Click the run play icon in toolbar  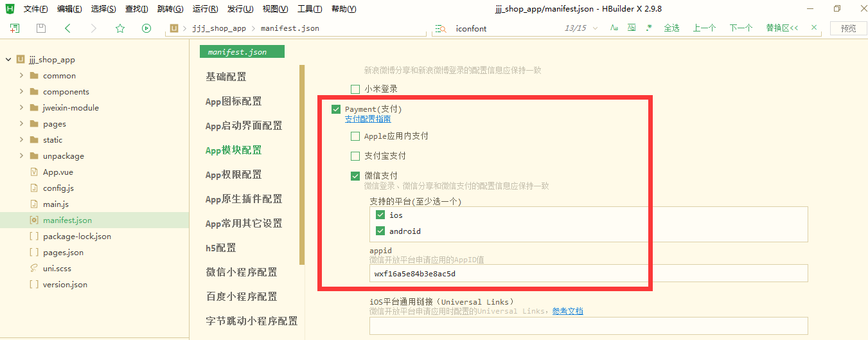[x=146, y=28]
